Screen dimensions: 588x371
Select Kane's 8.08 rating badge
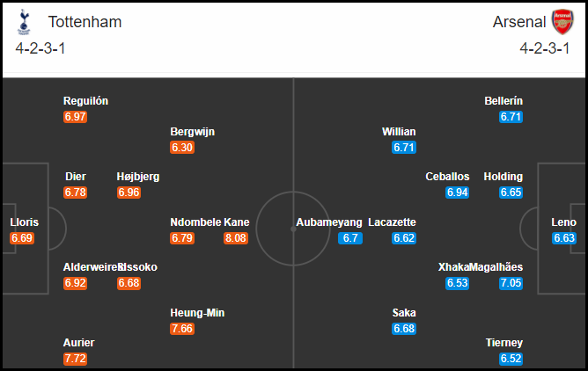click(236, 238)
